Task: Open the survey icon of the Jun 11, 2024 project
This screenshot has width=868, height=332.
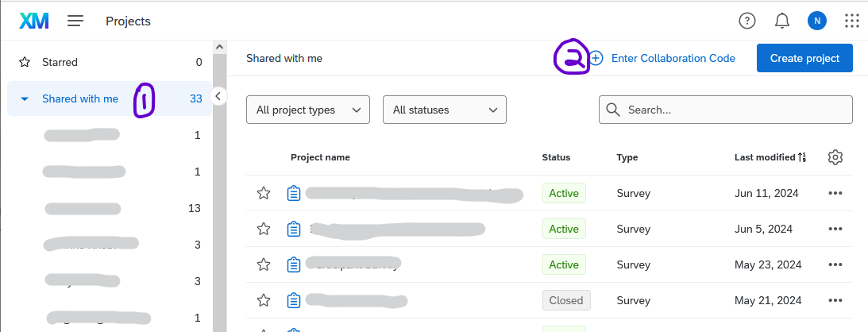Action: click(x=294, y=193)
